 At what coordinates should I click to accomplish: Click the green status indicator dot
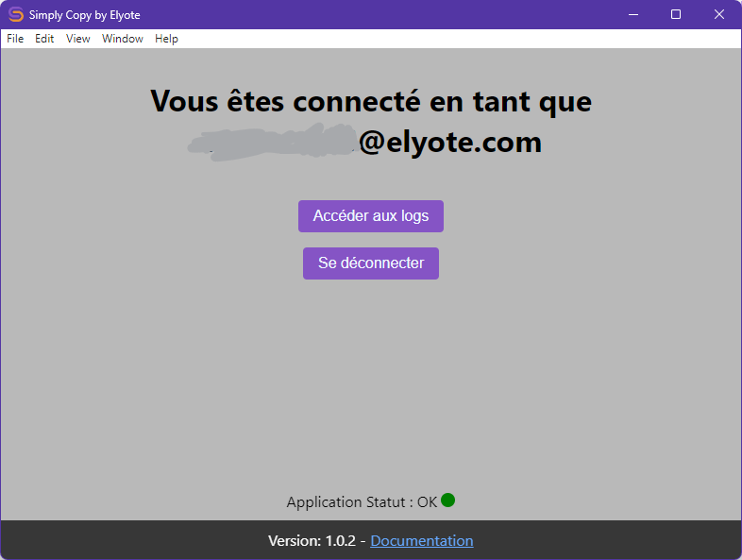point(447,500)
